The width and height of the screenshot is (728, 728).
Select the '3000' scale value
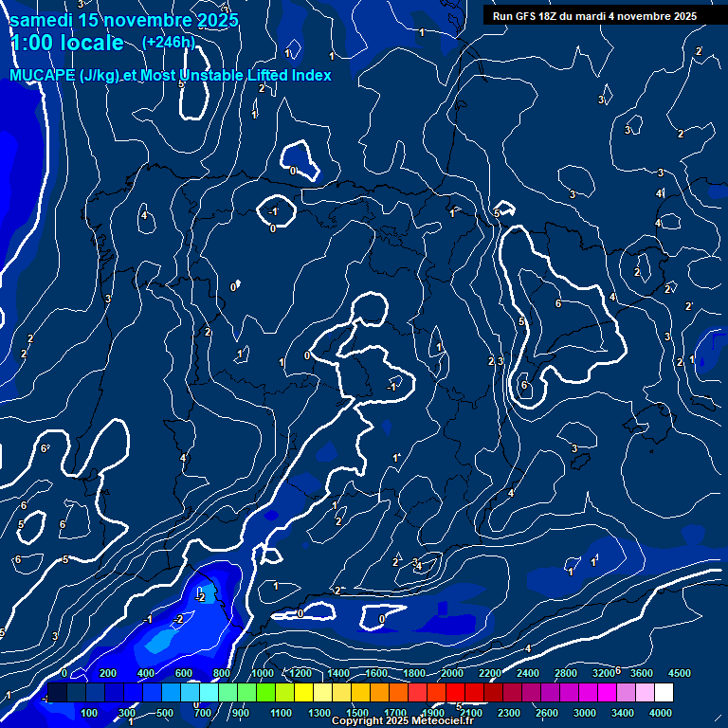pyautogui.click(x=585, y=713)
